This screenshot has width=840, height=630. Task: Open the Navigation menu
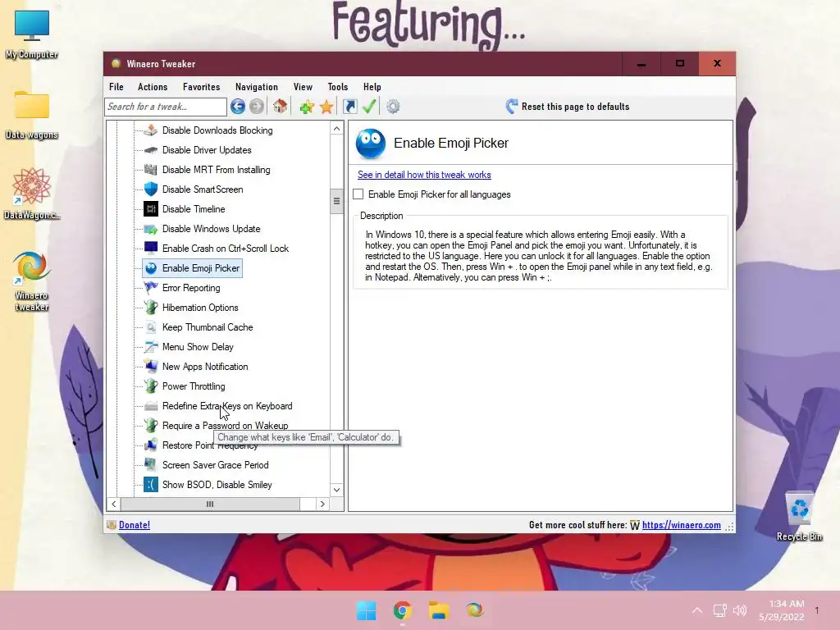[257, 87]
